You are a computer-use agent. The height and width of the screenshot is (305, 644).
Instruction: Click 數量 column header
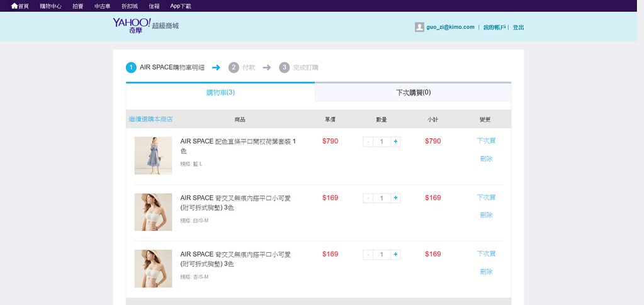click(x=381, y=119)
